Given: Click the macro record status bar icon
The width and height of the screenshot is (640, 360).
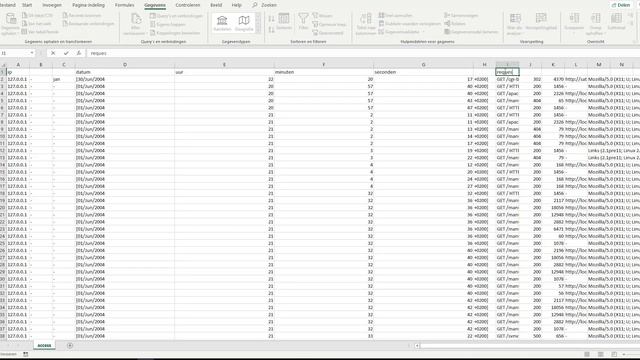Looking at the screenshot, I should pyautogui.click(x=26, y=354).
